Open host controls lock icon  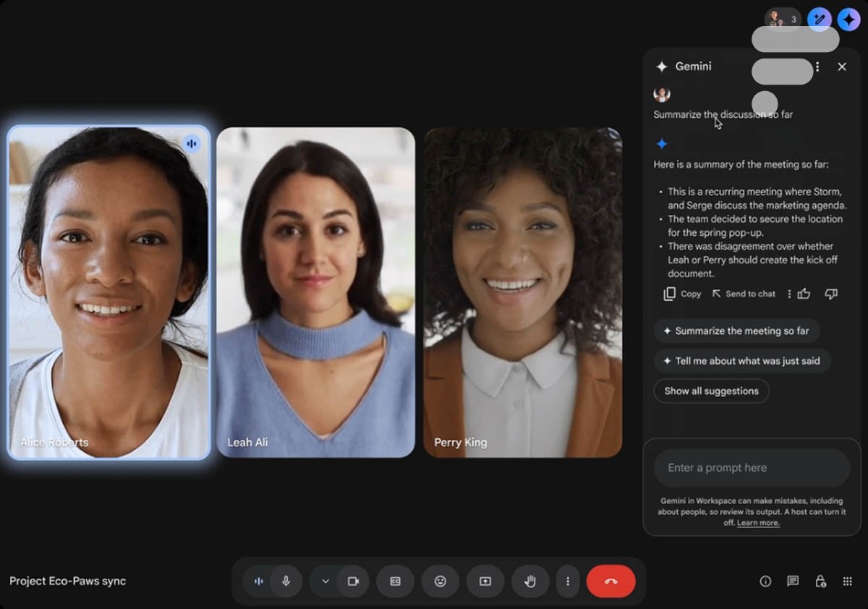pos(820,582)
